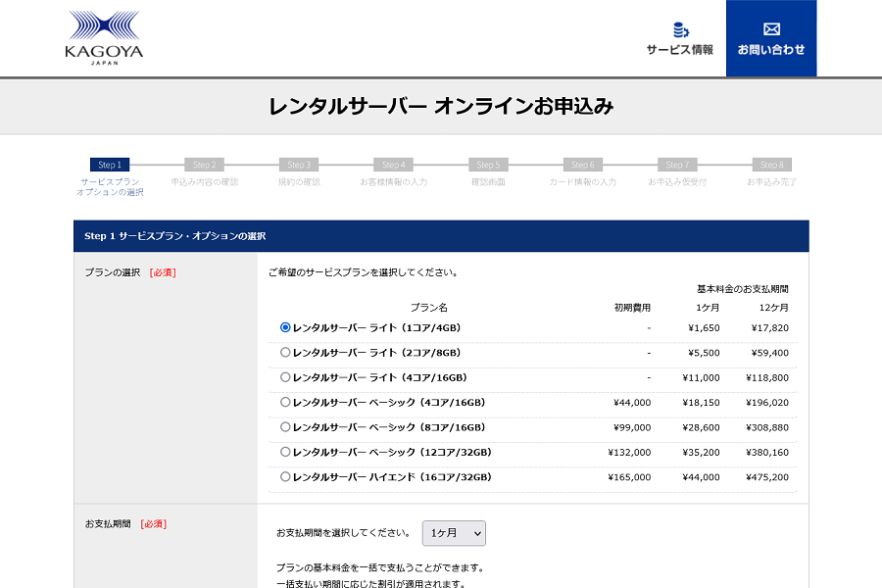The height and width of the screenshot is (588, 882).
Task: Choose レンタルサーバー ベーシック (12コア/32GB) plan
Action: pyautogui.click(x=285, y=452)
